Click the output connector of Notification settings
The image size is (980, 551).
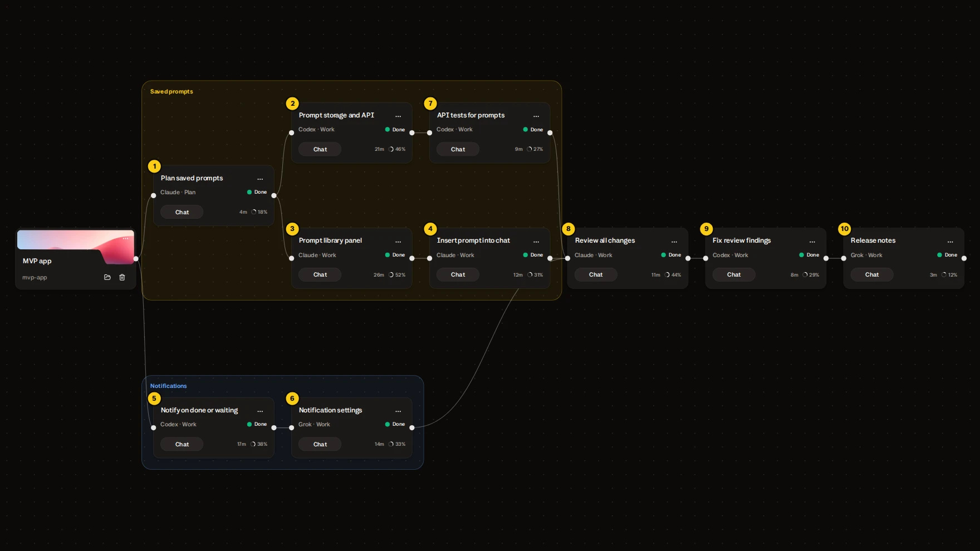(412, 428)
